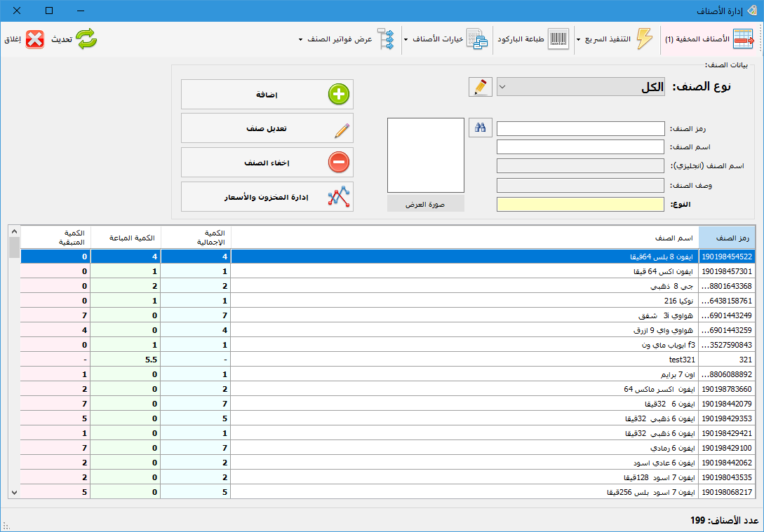Click the item options (خيارات الأصناف) icon
Viewport: 764px width, 532px height.
477,40
